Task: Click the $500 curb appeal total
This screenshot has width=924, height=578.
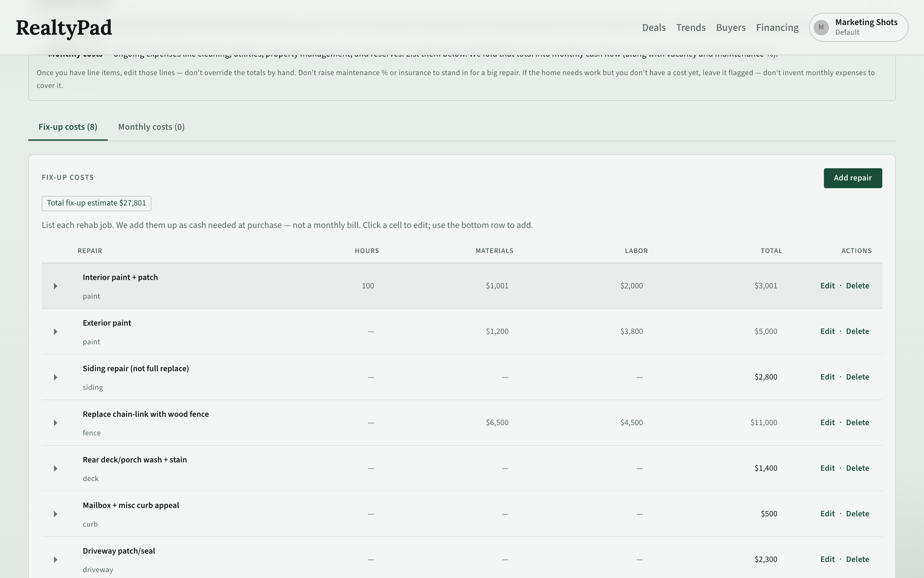Action: click(769, 514)
